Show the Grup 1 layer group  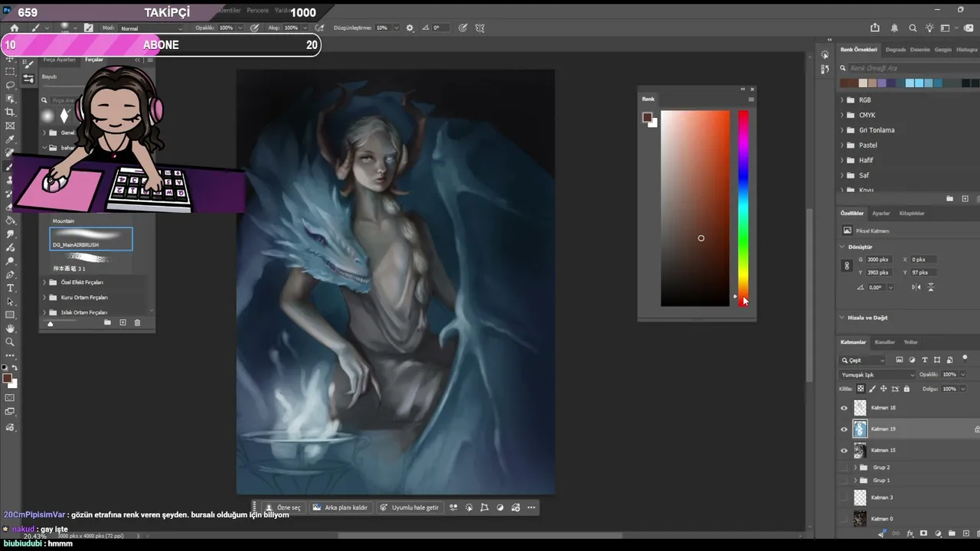[844, 481]
